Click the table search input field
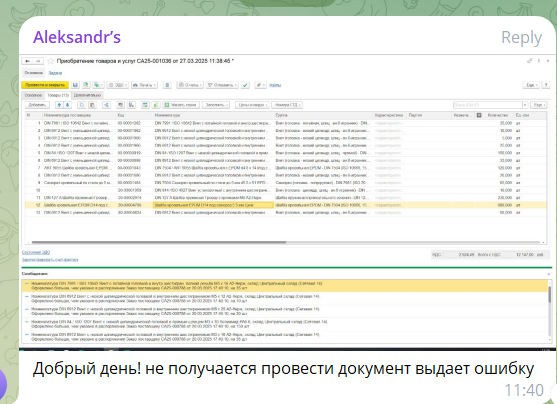557x404 pixels. pos(487,105)
